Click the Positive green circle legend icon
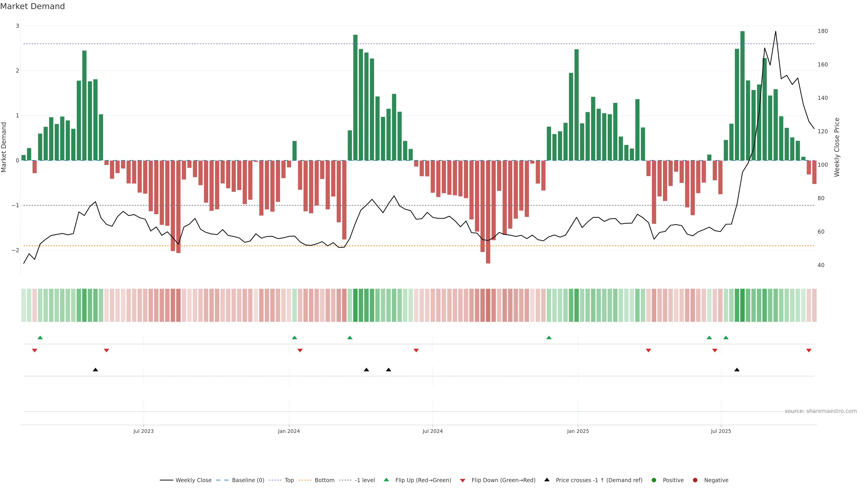Image resolution: width=868 pixels, height=488 pixels. [654, 480]
